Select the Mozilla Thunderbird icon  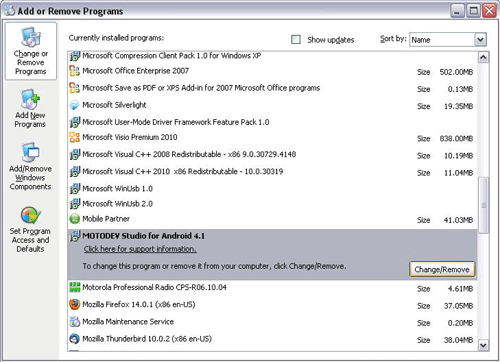(x=75, y=339)
